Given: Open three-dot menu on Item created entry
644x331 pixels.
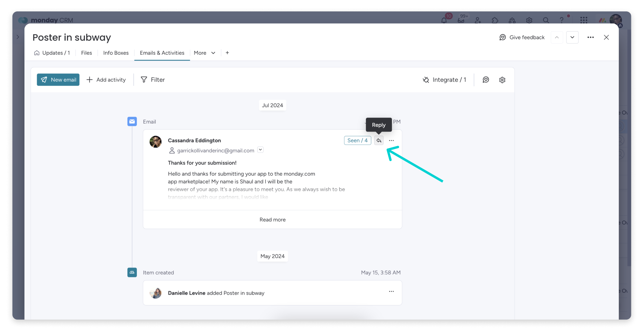Looking at the screenshot, I should click(391, 291).
